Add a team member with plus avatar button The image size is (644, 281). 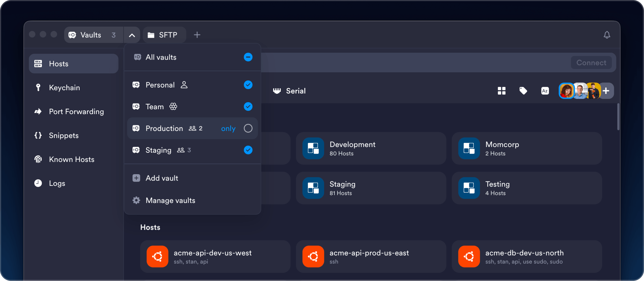point(606,91)
